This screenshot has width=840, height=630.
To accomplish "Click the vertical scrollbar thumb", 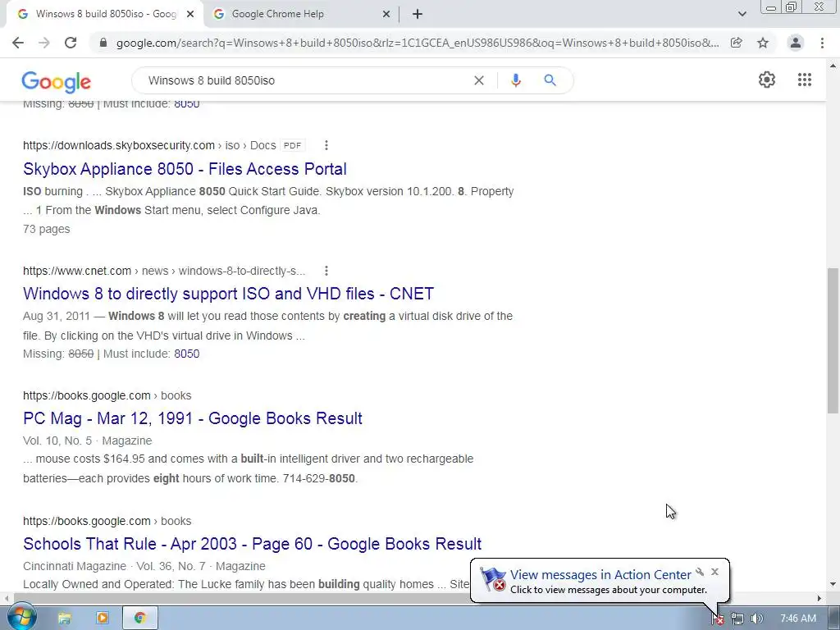I will coord(833,340).
